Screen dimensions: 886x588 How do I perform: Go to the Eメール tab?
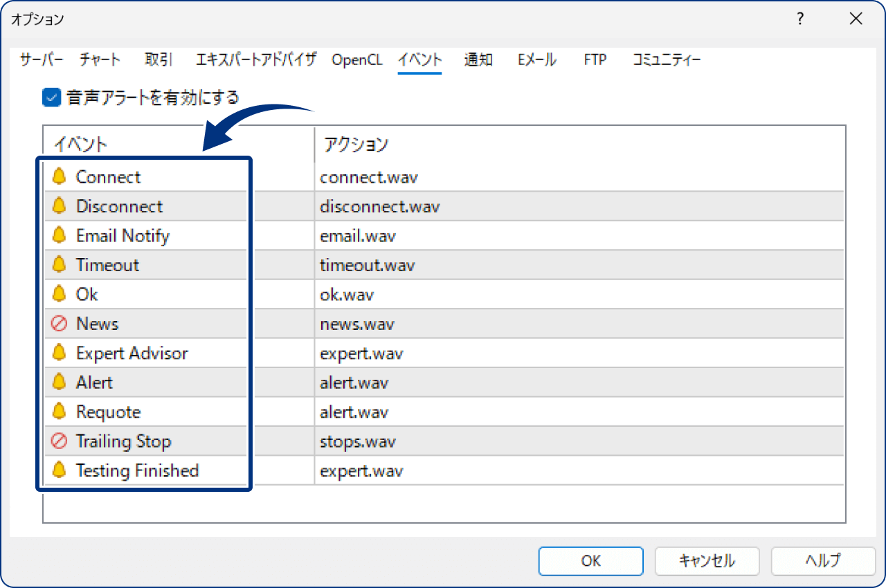[536, 60]
